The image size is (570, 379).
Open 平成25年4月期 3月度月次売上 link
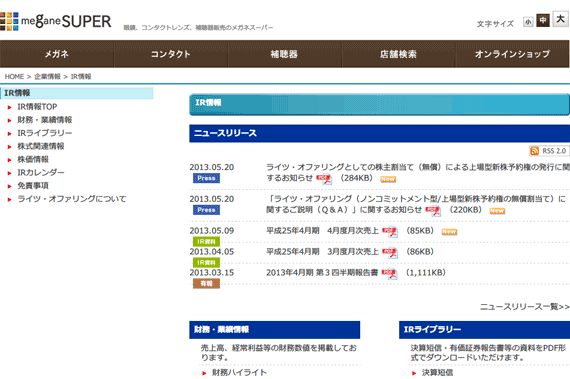click(322, 252)
